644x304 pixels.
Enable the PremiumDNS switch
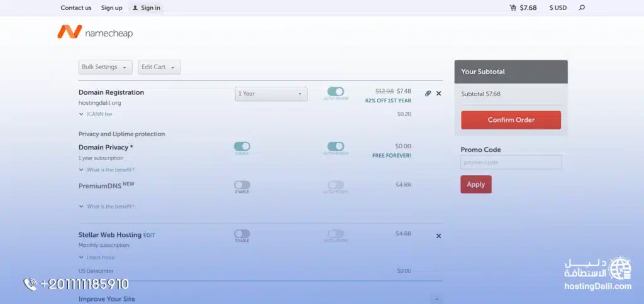[x=242, y=185]
